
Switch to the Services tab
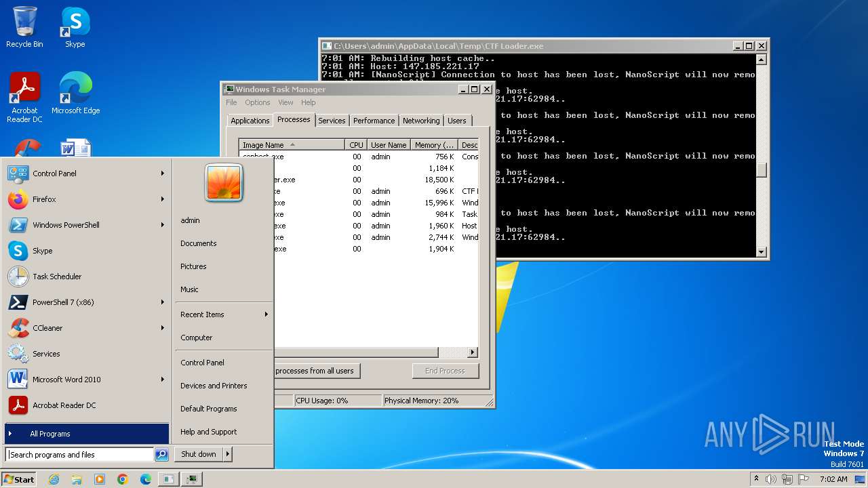332,121
